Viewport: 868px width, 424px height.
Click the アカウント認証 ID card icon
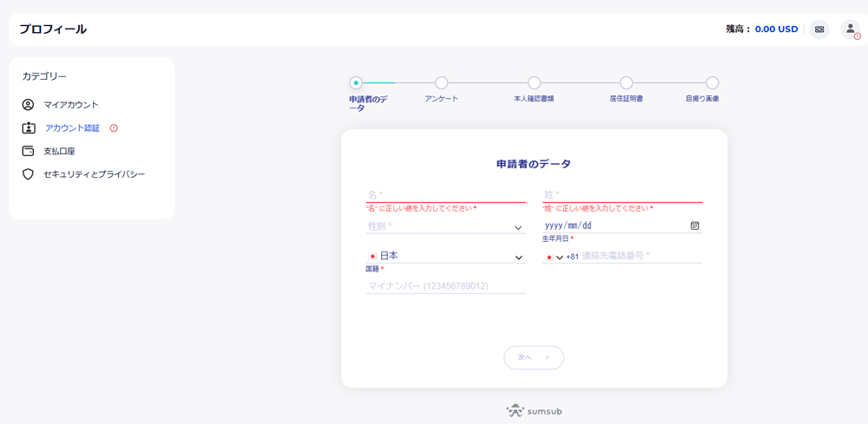pos(28,128)
